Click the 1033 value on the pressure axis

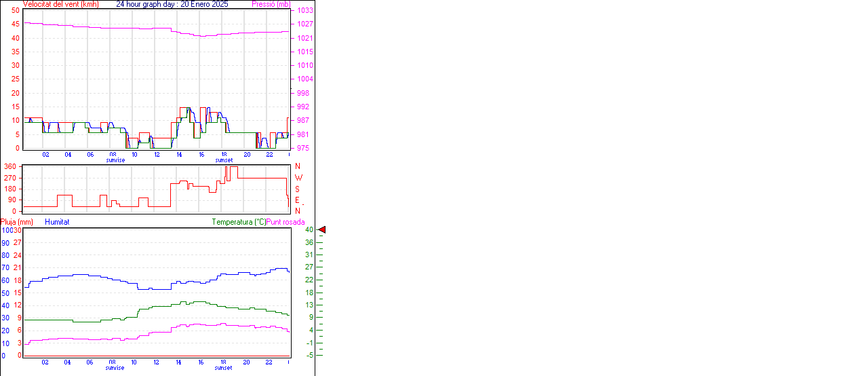pos(304,10)
